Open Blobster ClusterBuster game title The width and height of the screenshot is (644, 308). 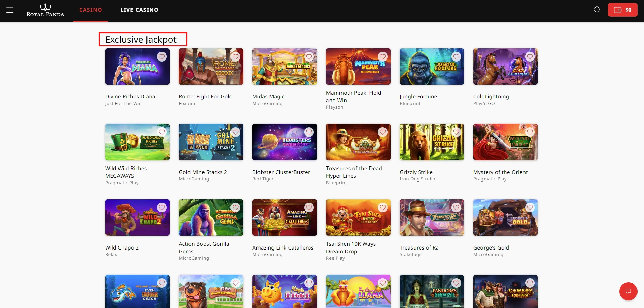[x=281, y=172]
